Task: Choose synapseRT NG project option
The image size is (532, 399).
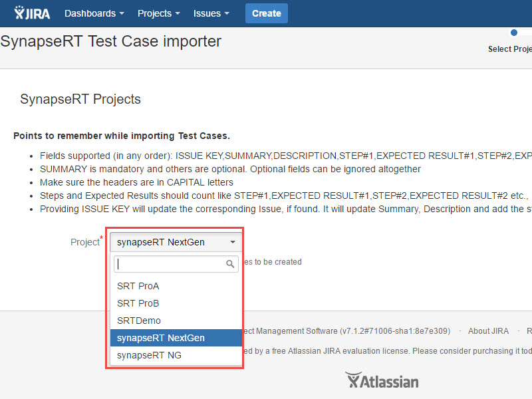Action: [x=149, y=355]
